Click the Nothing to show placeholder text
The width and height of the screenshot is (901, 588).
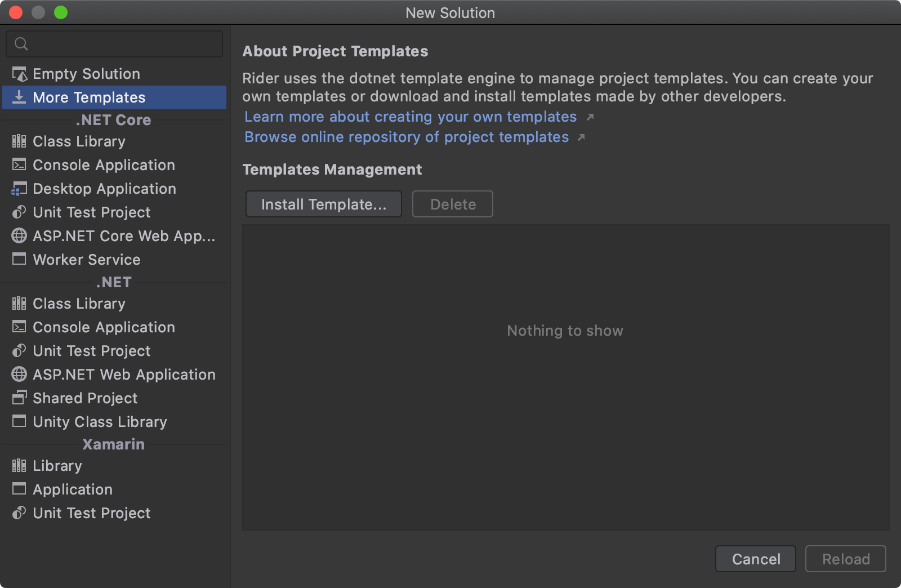click(565, 331)
